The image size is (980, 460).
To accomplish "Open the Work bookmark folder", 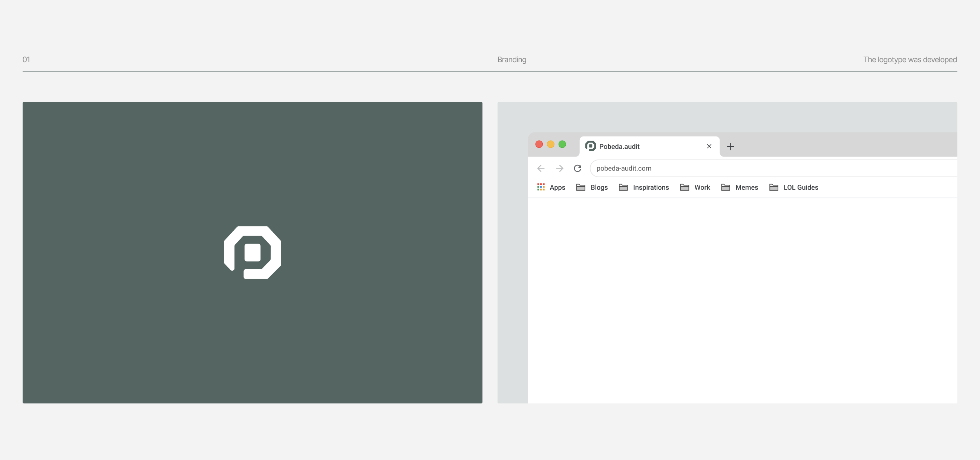I will [x=695, y=187].
